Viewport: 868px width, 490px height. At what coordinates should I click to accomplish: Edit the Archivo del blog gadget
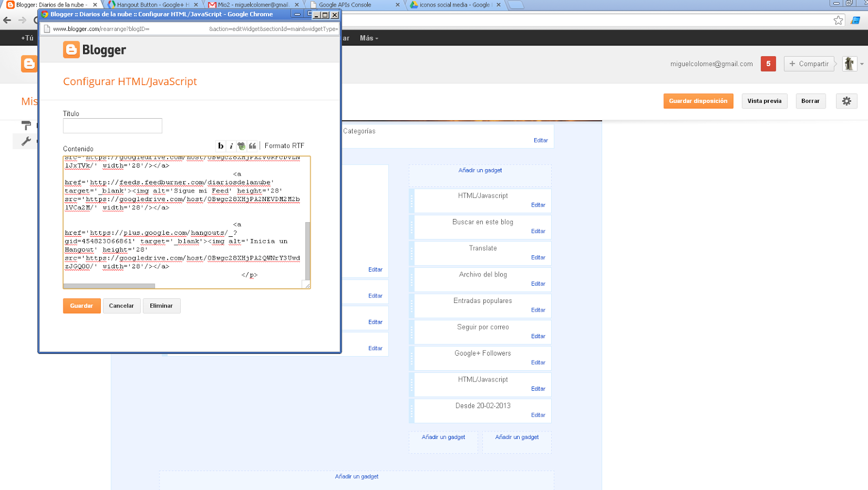coord(538,284)
